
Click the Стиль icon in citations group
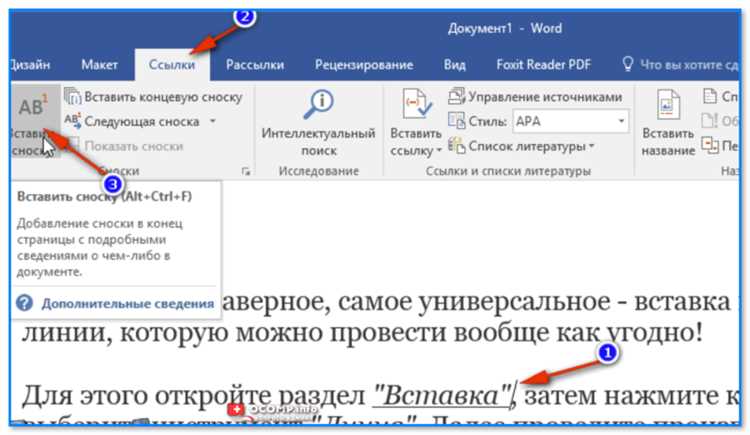pos(456,121)
